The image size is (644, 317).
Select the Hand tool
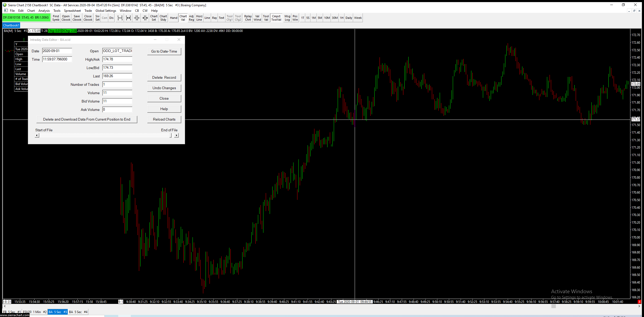173,18
